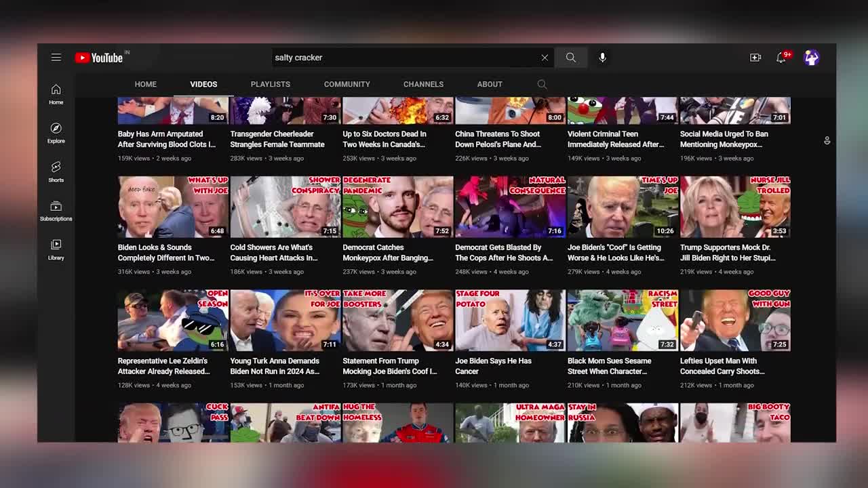Open 'Transgender Cheerleader Strangles' video title
This screenshot has width=868, height=488.
point(277,139)
